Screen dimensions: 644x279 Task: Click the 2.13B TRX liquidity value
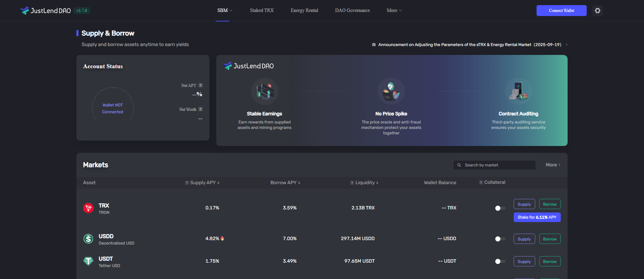(x=363, y=208)
